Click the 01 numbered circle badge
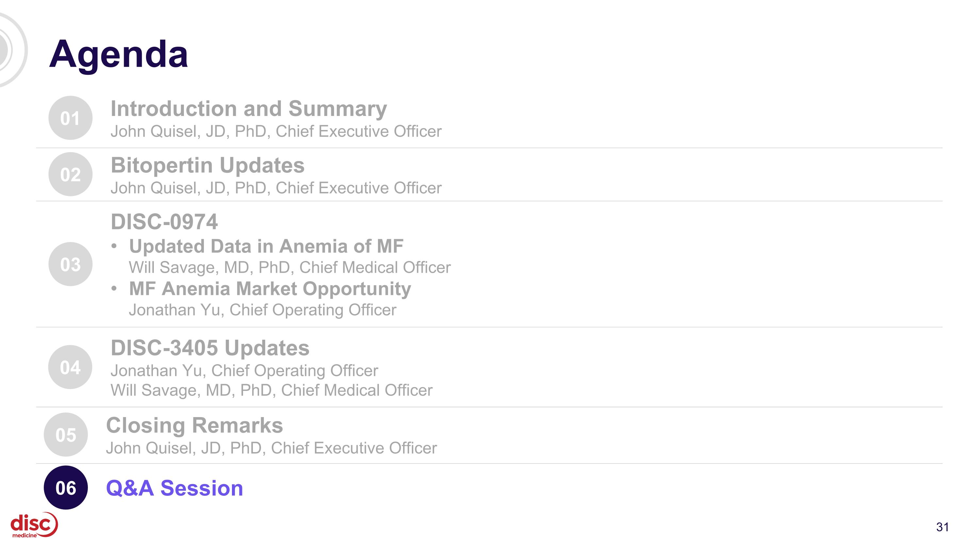Image resolution: width=980 pixels, height=551 pixels. 70,118
